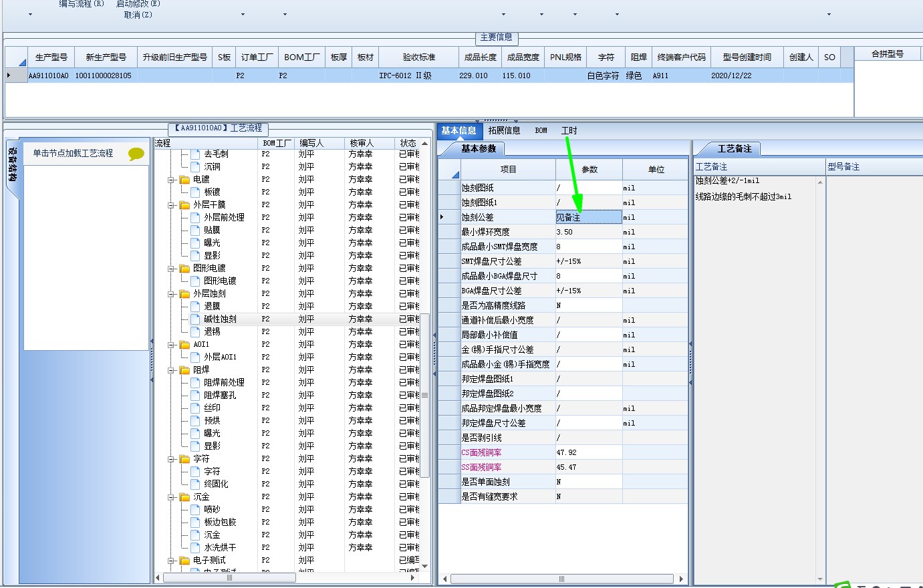The height and width of the screenshot is (588, 923).
Task: Collapse the 外层干膜 tree node
Action: [x=171, y=205]
